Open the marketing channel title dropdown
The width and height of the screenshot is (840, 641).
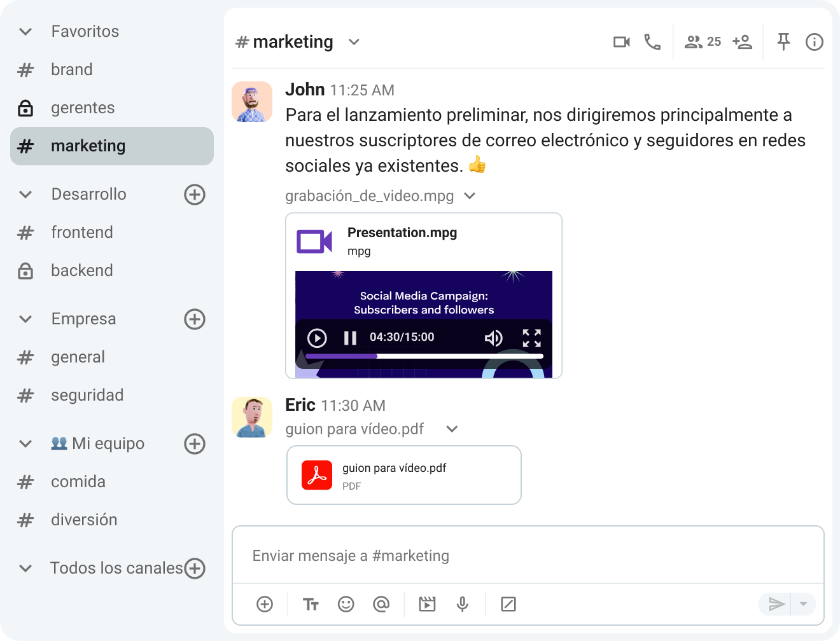[x=354, y=42]
